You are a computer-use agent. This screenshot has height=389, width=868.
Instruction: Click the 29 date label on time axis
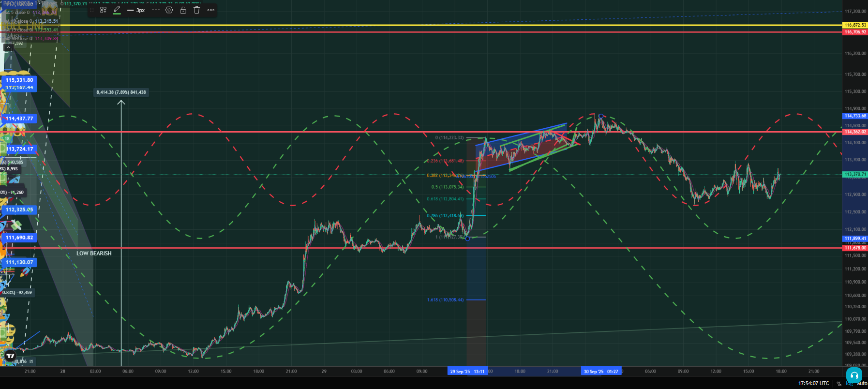click(324, 372)
